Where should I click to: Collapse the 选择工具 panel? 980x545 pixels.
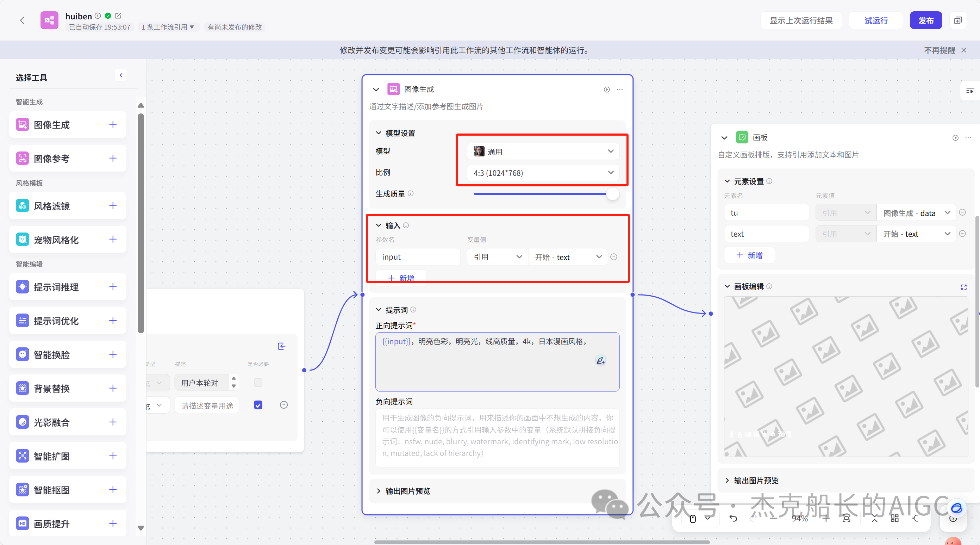(121, 75)
